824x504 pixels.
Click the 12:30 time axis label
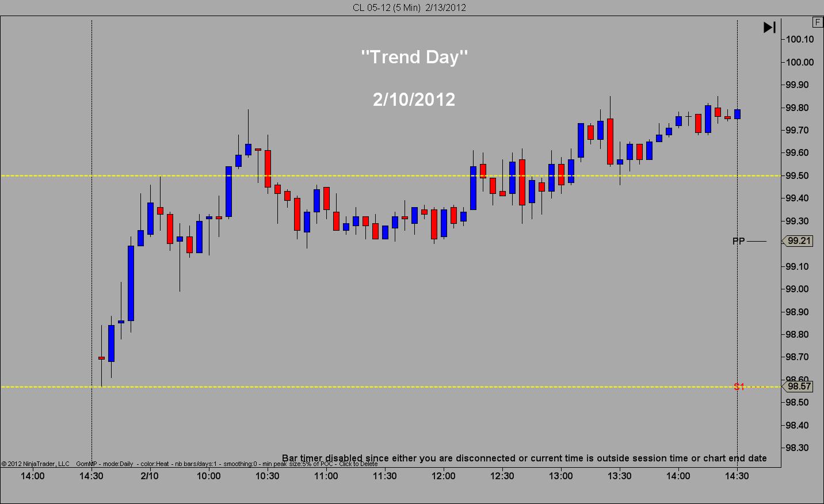(x=502, y=476)
